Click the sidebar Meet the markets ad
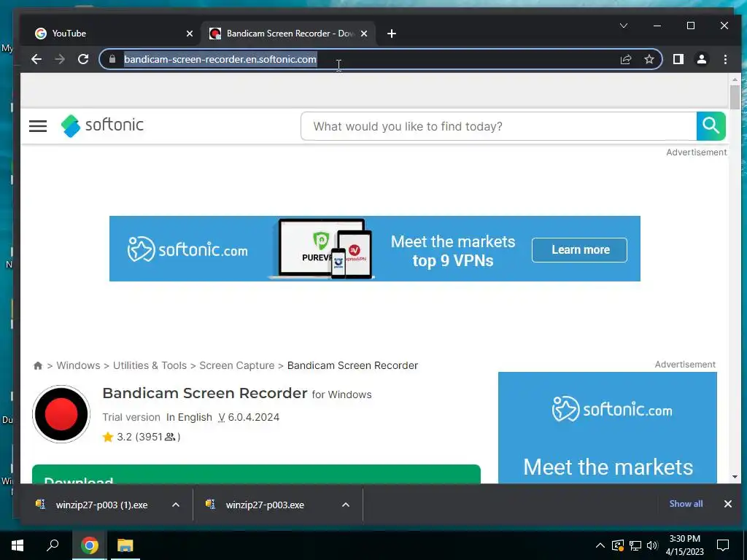The height and width of the screenshot is (560, 747). click(x=608, y=427)
